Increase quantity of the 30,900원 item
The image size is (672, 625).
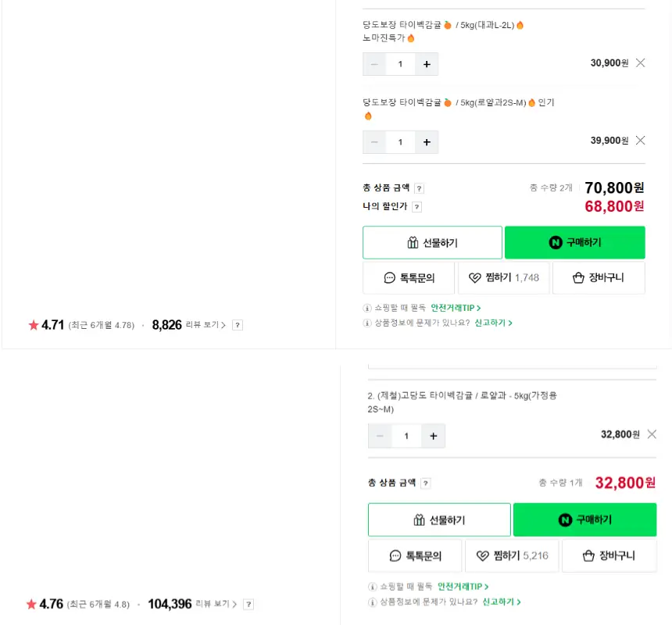[427, 64]
